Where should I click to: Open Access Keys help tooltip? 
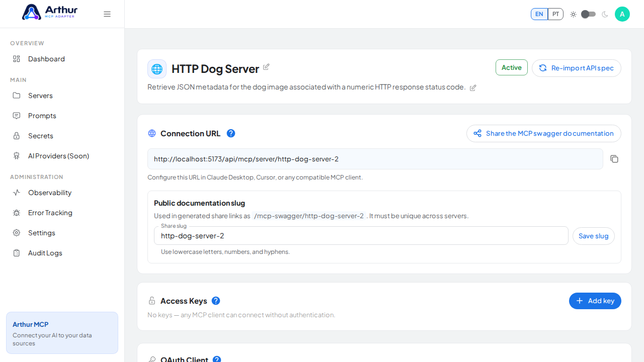click(216, 301)
